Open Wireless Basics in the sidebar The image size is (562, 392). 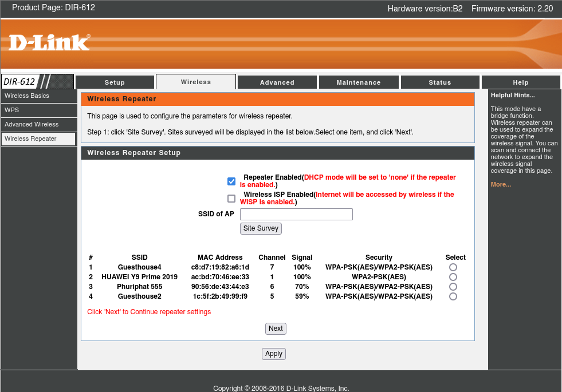tap(39, 96)
